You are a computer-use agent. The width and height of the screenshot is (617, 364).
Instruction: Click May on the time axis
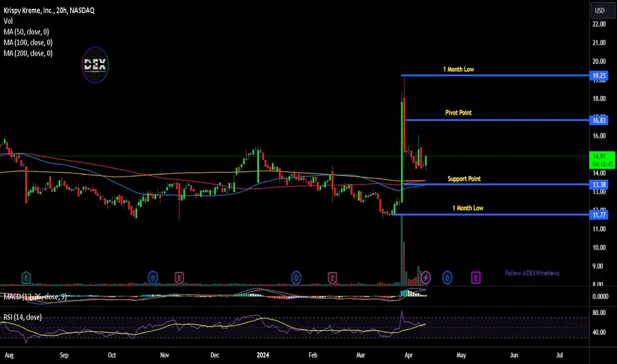pyautogui.click(x=461, y=355)
